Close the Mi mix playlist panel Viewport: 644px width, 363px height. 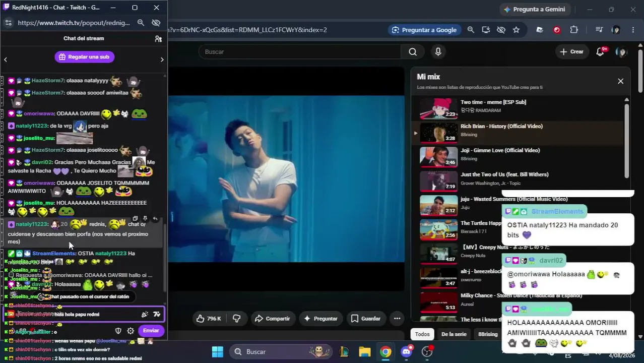pyautogui.click(x=620, y=81)
